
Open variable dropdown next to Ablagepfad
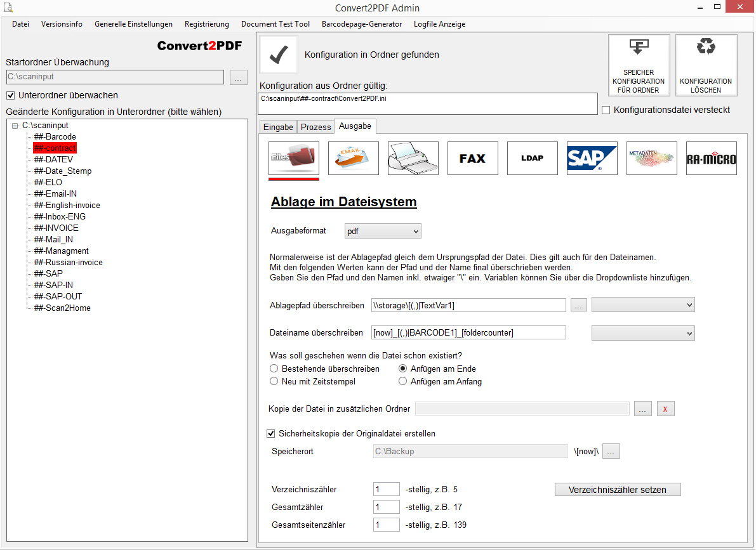tap(643, 304)
